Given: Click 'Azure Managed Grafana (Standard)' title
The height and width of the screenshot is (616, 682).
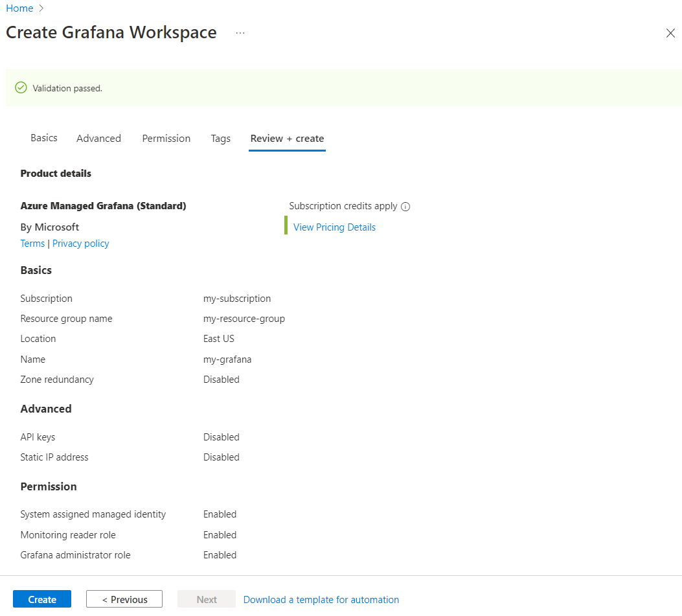Looking at the screenshot, I should click(103, 206).
